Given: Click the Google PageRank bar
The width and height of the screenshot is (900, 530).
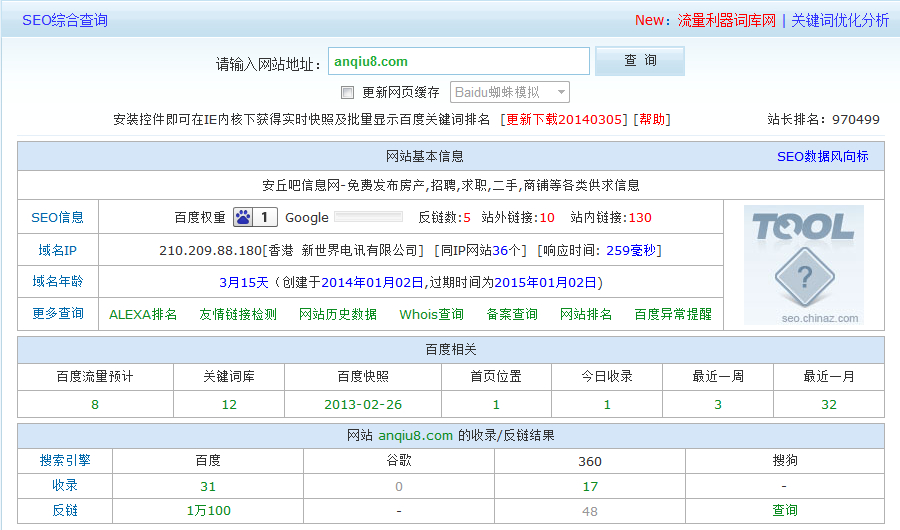Looking at the screenshot, I should click(x=368, y=217).
